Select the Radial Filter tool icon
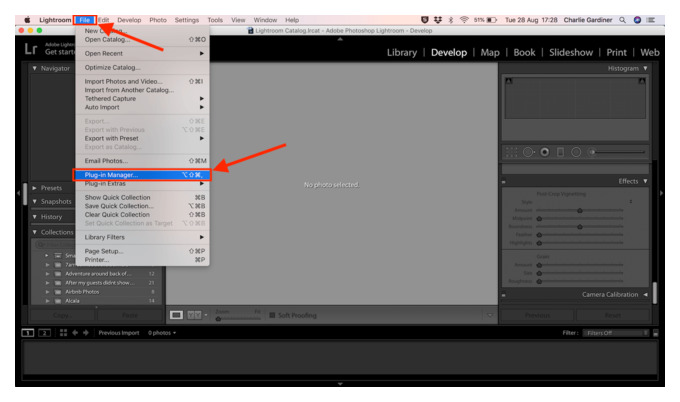This screenshot has height=402, width=680. 576,152
